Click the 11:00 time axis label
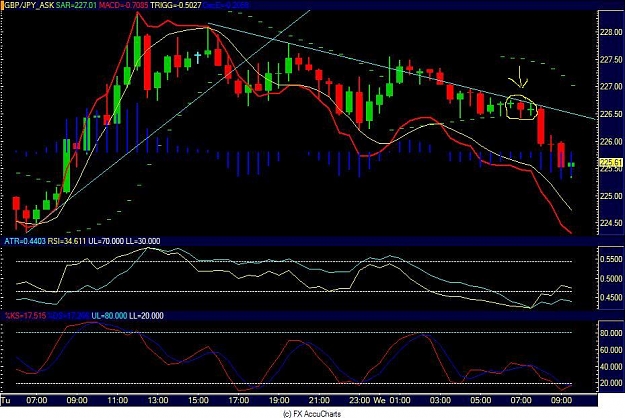 click(118, 400)
